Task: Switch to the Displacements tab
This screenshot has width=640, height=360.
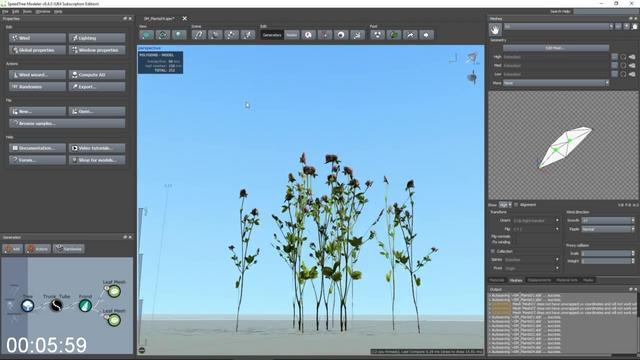Action: tap(539, 280)
